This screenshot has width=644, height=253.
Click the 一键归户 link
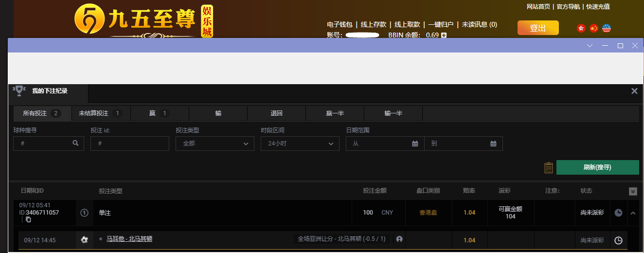tap(441, 24)
